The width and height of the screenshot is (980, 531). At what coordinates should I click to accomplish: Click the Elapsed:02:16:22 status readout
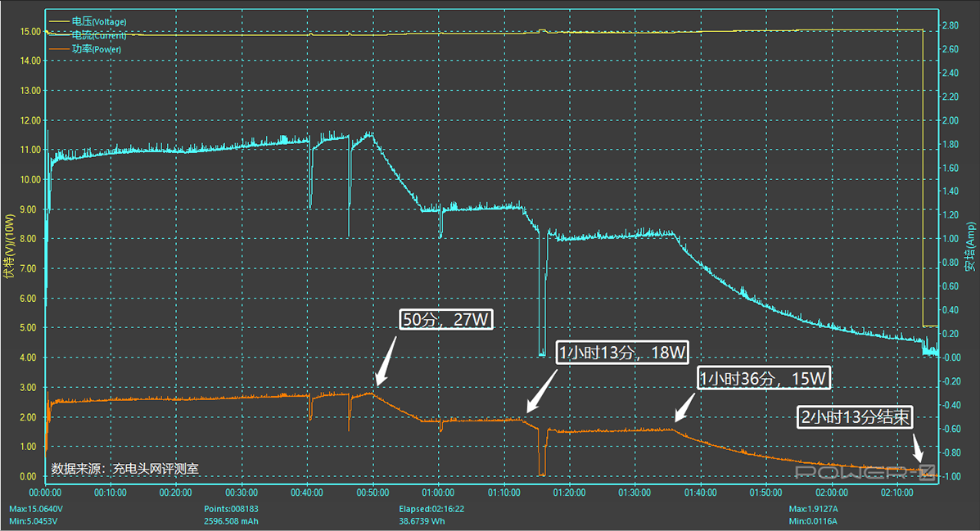(422, 508)
